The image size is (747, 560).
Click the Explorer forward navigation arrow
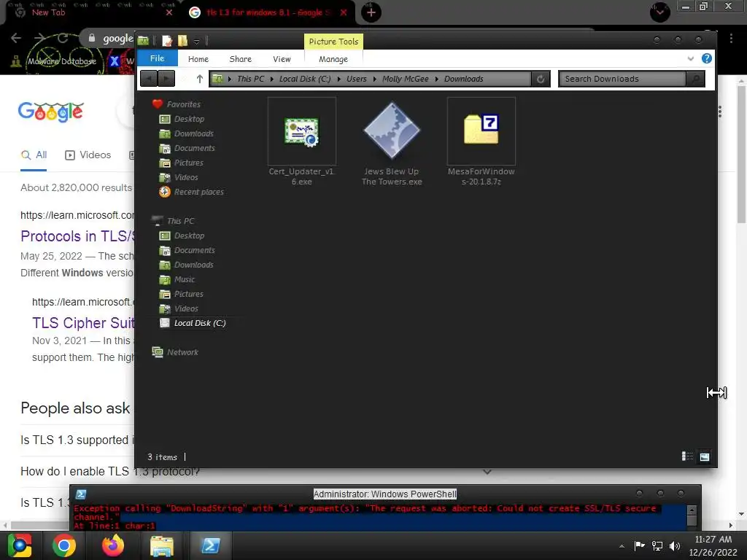(x=166, y=79)
